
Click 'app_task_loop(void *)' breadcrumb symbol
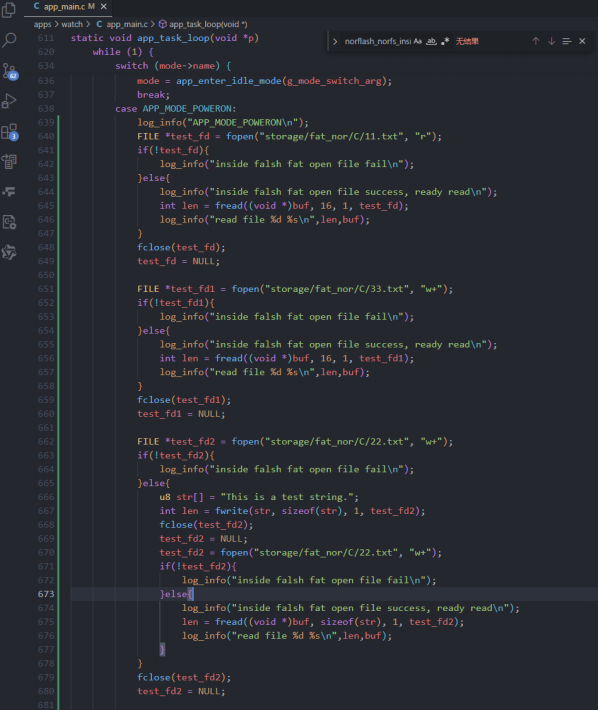coord(208,24)
